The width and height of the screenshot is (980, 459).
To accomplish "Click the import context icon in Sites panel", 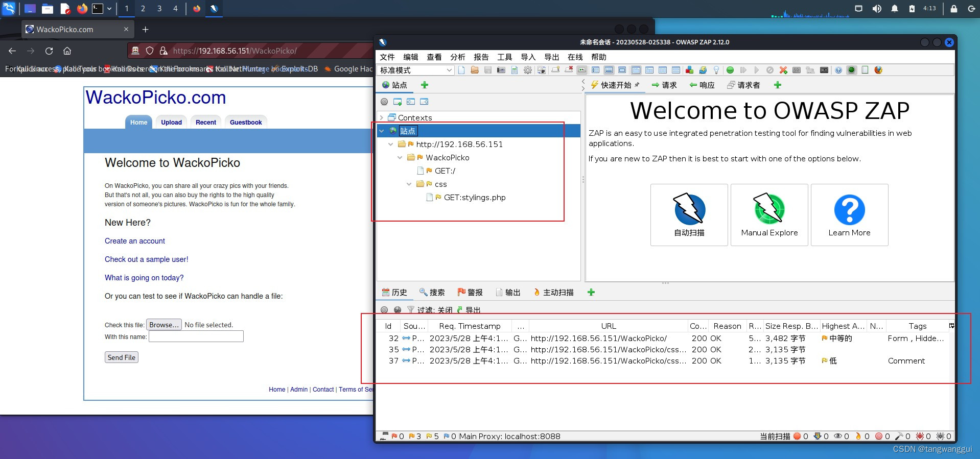I will click(x=411, y=102).
